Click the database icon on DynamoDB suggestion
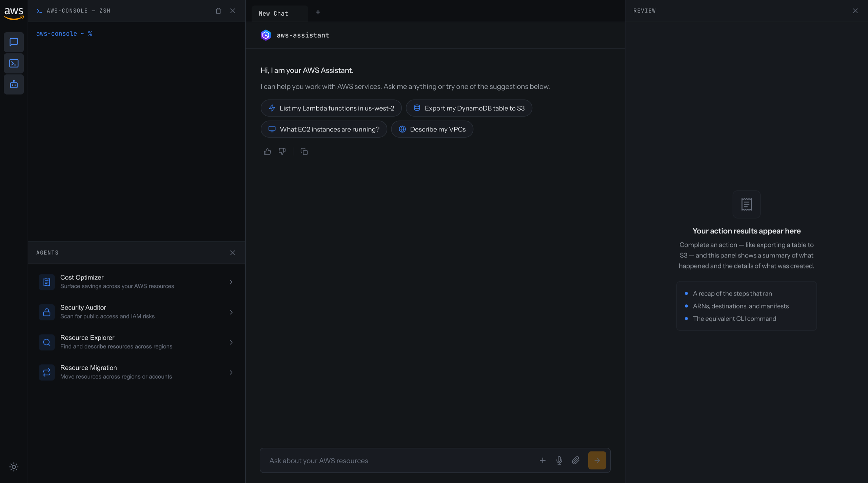The width and height of the screenshot is (868, 483). pyautogui.click(x=417, y=108)
